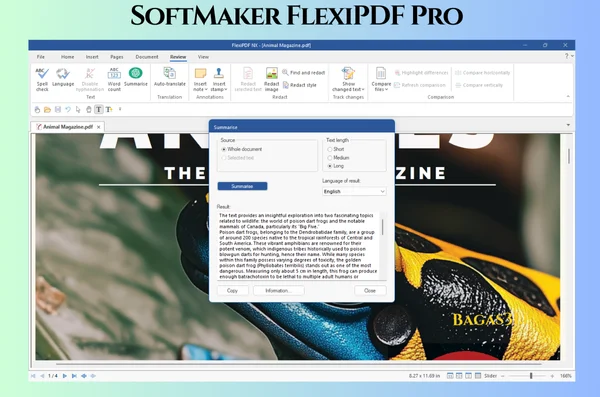The height and width of the screenshot is (397, 600).
Task: Open the File menu
Action: (41, 57)
